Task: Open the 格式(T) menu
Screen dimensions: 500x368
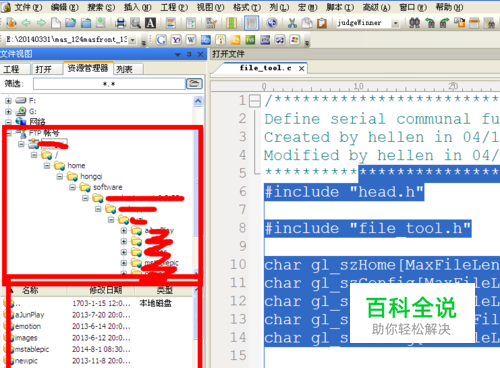Action: 247,7
